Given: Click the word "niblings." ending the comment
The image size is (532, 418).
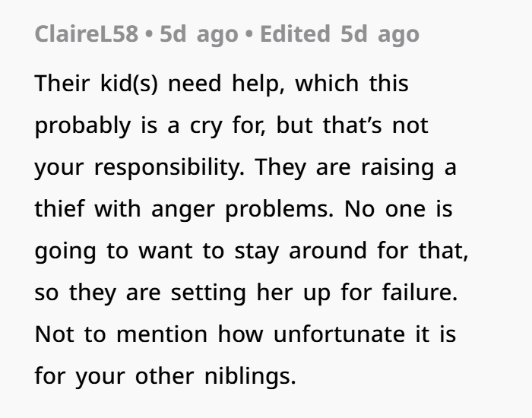Looking at the screenshot, I should click(250, 377).
